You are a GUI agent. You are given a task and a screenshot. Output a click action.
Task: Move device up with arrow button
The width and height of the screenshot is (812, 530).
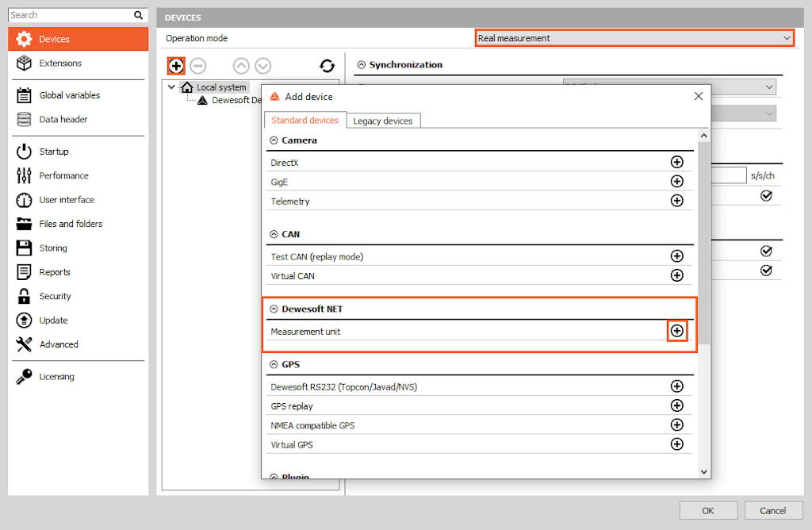pyautogui.click(x=241, y=66)
